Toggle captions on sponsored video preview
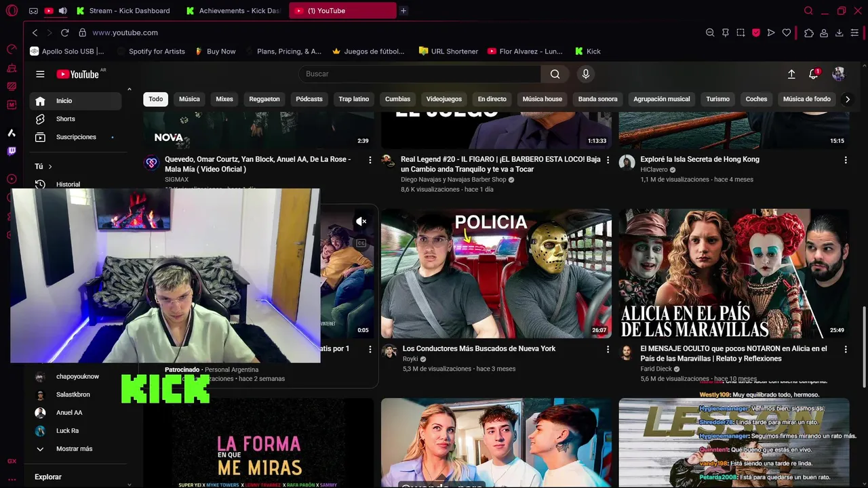This screenshot has width=868, height=488. (361, 243)
